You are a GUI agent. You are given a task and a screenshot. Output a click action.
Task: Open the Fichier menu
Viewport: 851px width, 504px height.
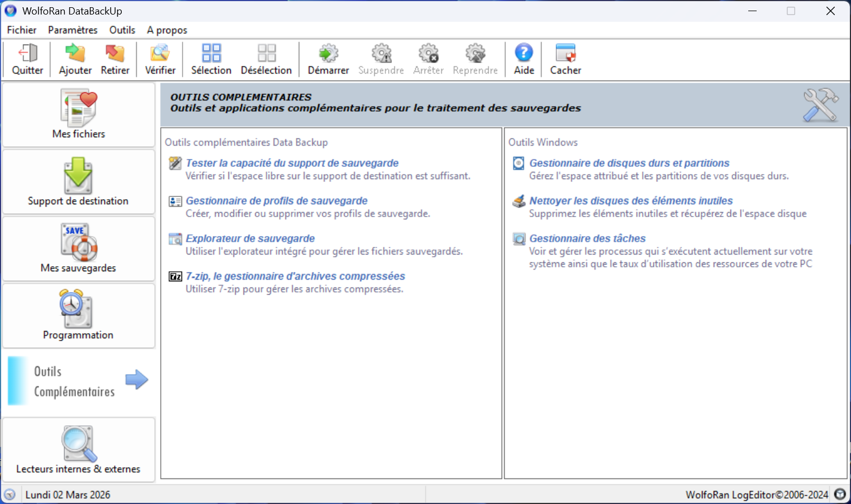(22, 30)
